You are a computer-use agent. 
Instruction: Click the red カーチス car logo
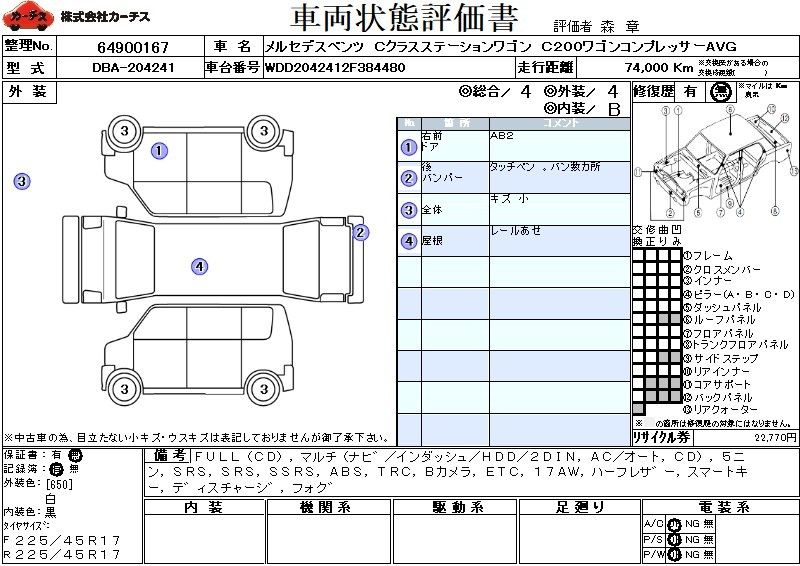pyautogui.click(x=28, y=16)
